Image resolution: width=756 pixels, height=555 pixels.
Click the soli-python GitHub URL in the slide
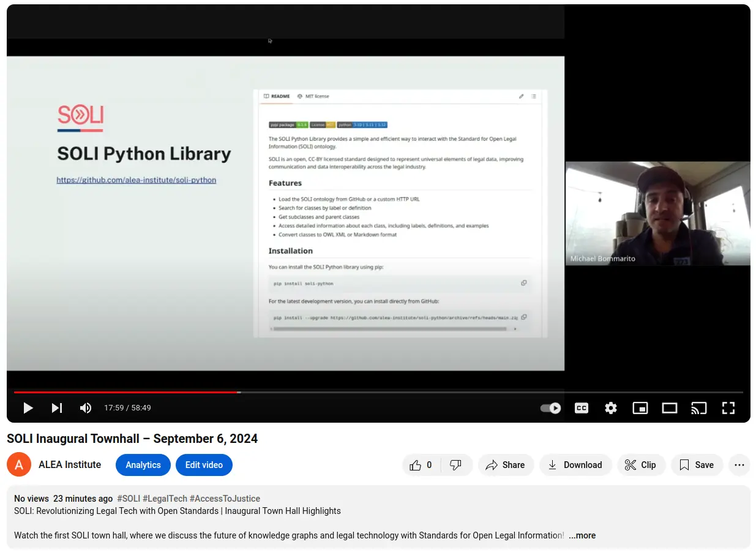click(137, 180)
